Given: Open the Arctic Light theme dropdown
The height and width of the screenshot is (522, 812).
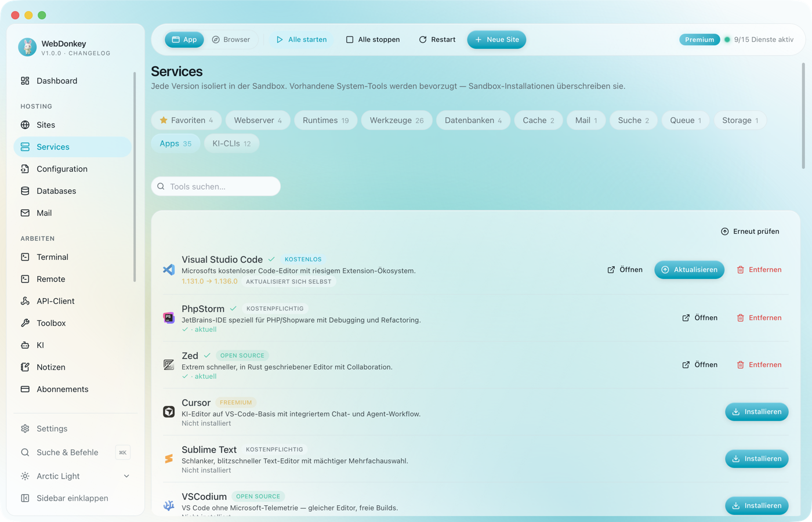Looking at the screenshot, I should pyautogui.click(x=75, y=476).
